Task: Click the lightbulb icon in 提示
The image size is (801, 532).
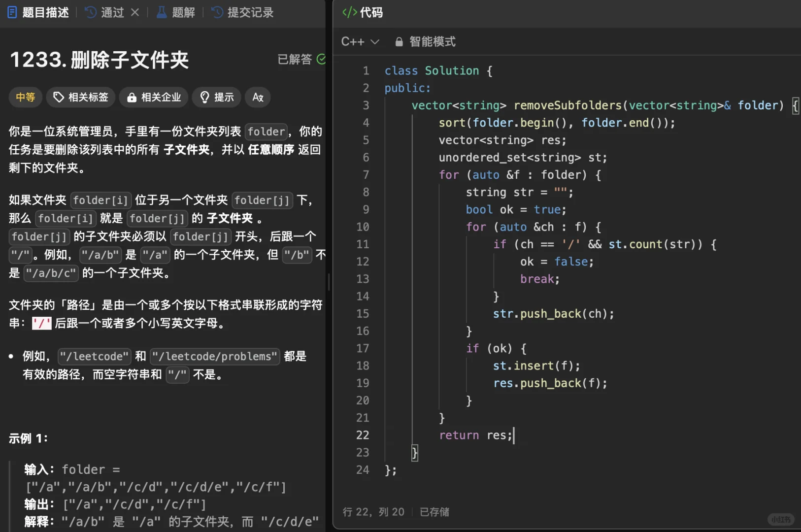Action: pyautogui.click(x=204, y=97)
